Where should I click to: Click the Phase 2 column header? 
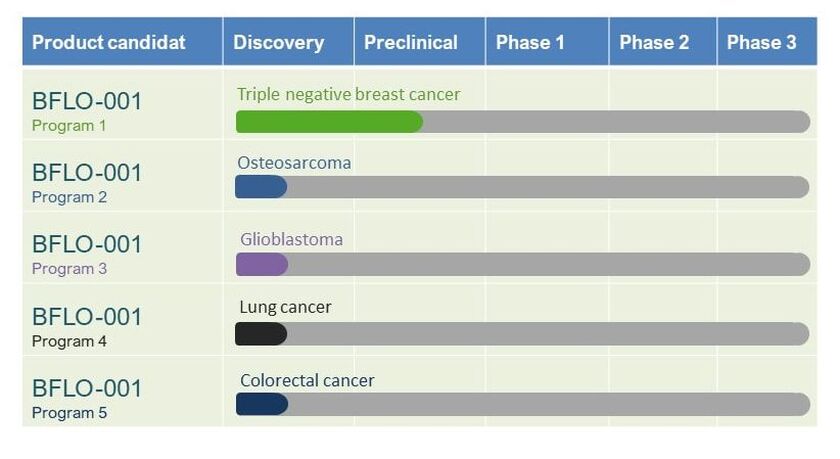663,42
